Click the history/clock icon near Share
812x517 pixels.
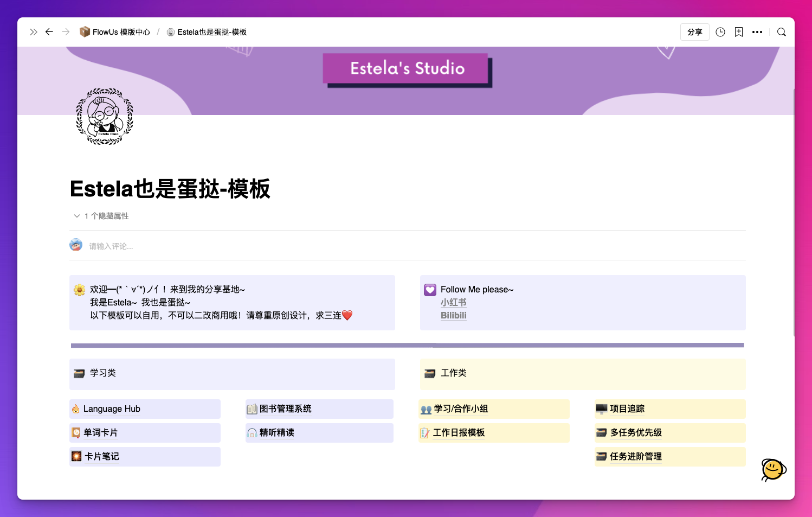pos(720,32)
